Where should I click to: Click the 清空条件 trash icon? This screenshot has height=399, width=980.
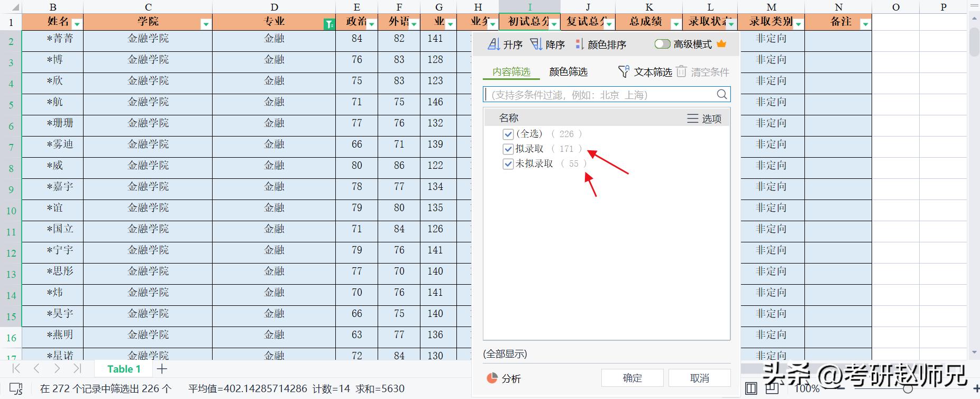682,71
